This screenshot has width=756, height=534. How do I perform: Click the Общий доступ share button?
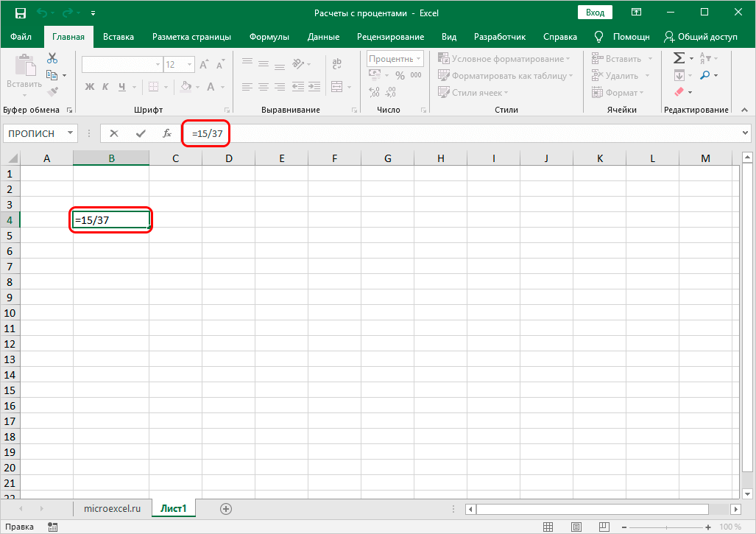700,37
